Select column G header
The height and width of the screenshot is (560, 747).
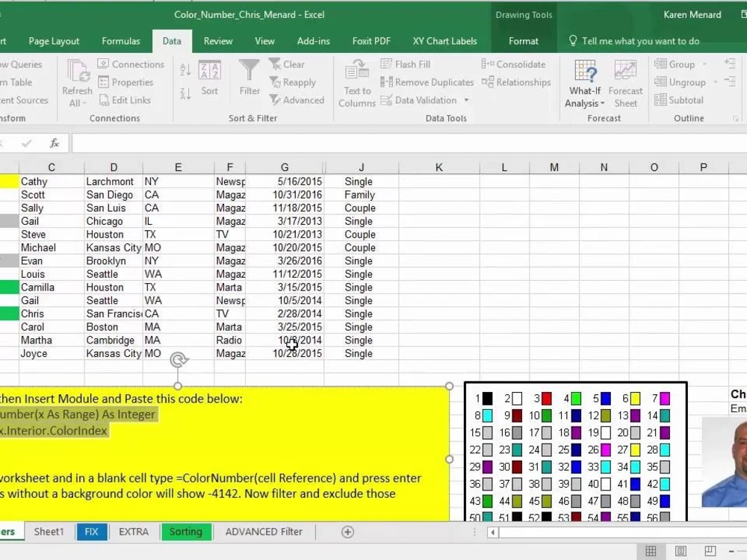(x=285, y=167)
